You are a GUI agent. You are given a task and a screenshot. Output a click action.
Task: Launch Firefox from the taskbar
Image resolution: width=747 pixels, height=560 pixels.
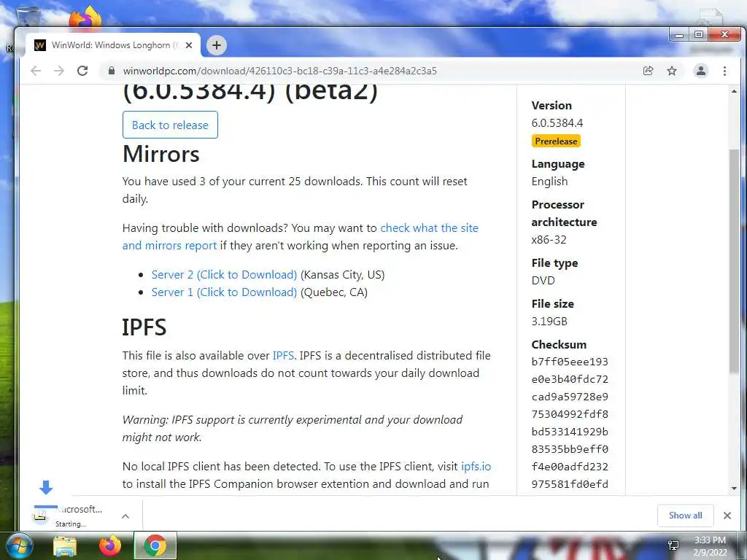[110, 546]
